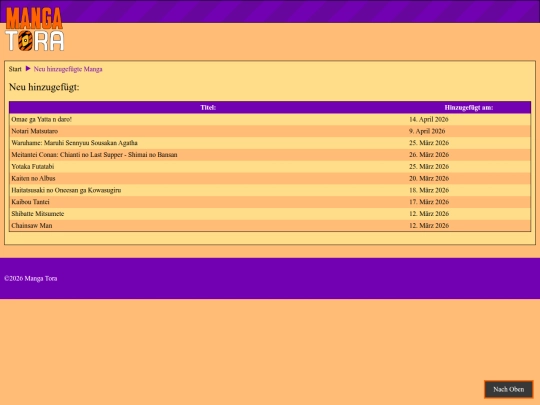This screenshot has height=405, width=540.
Task: Click the date 17. März 2026
Action: [429, 202]
